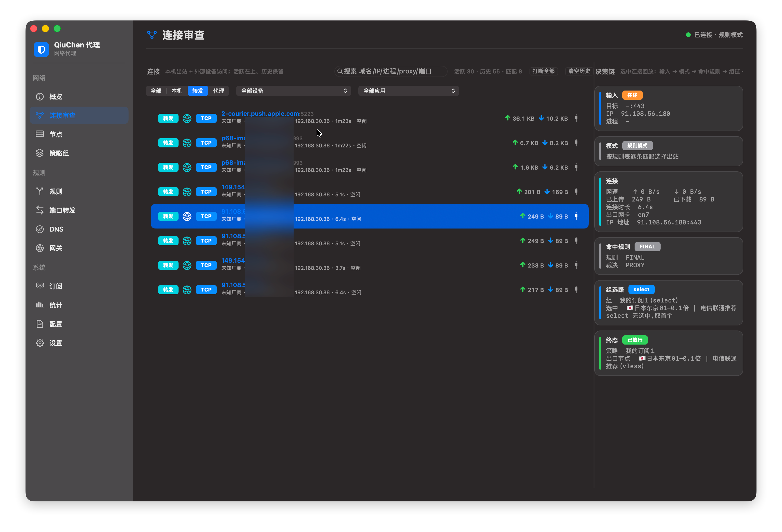The image size is (782, 532).
Task: Click the plug icon on the apple.com row
Action: coord(576,118)
